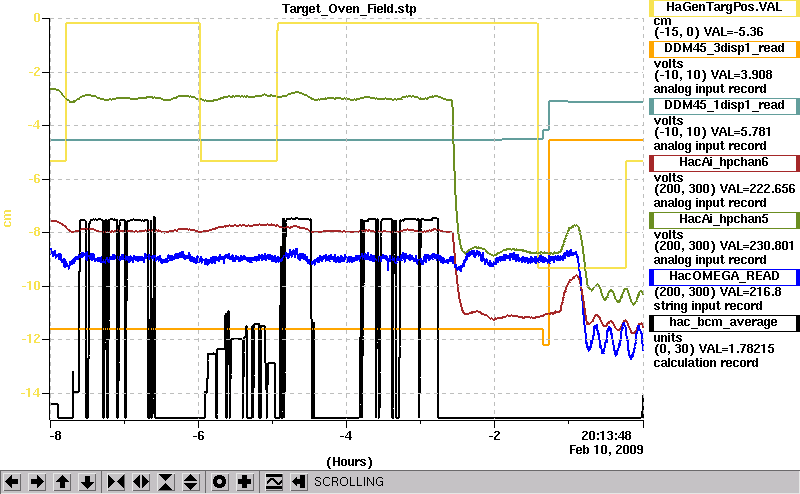Viewport: 800px width, 494px height.
Task: Click the -10 y-axis tick label
Action: point(31,286)
